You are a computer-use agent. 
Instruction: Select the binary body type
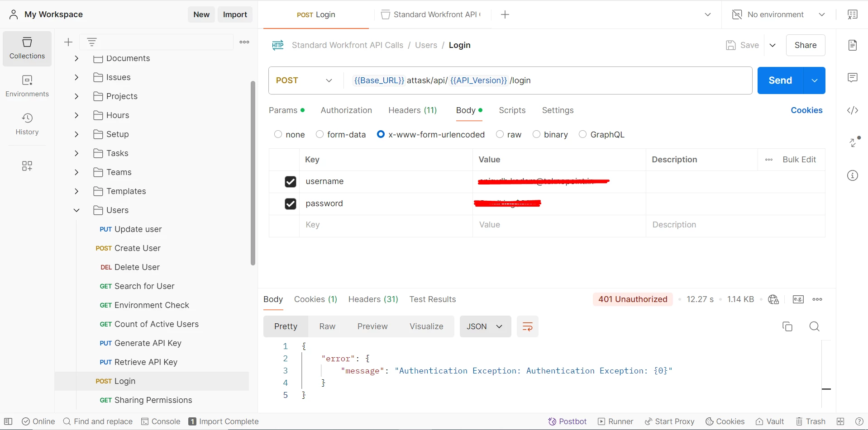537,134
